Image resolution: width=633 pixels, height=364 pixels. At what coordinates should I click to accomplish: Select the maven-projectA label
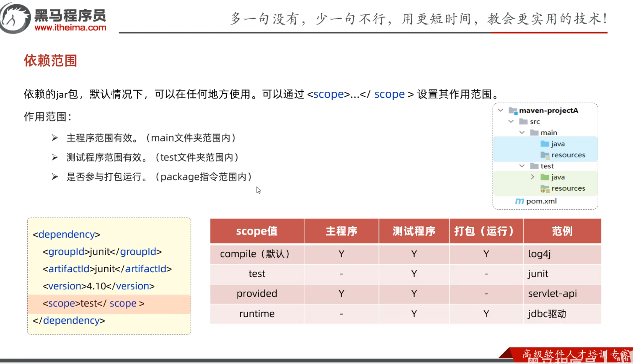tap(549, 110)
